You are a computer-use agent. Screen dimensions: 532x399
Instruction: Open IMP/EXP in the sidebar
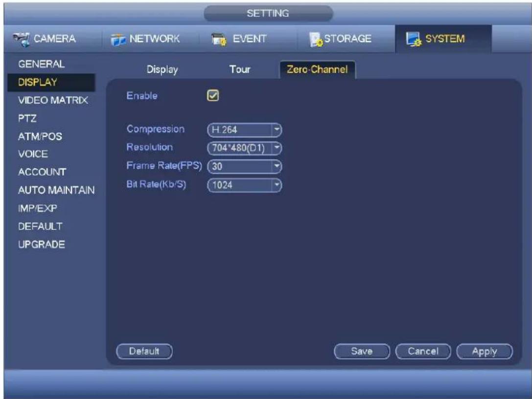tap(37, 209)
